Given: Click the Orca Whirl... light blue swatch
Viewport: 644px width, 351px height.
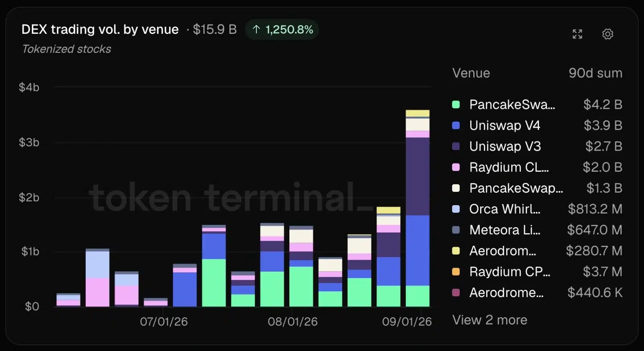Looking at the screenshot, I should click(456, 209).
